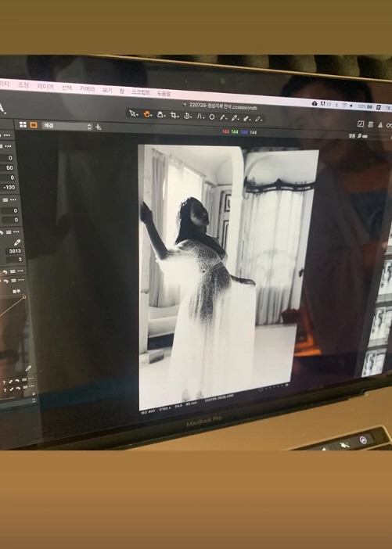Click the RGB readout values 144 144 144
392x549 pixels.
tap(239, 132)
